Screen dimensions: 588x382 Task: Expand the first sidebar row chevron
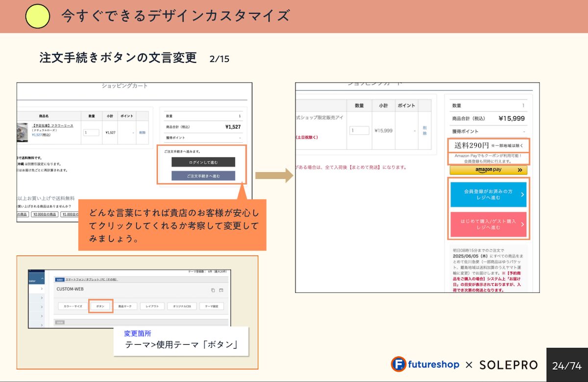(42, 290)
